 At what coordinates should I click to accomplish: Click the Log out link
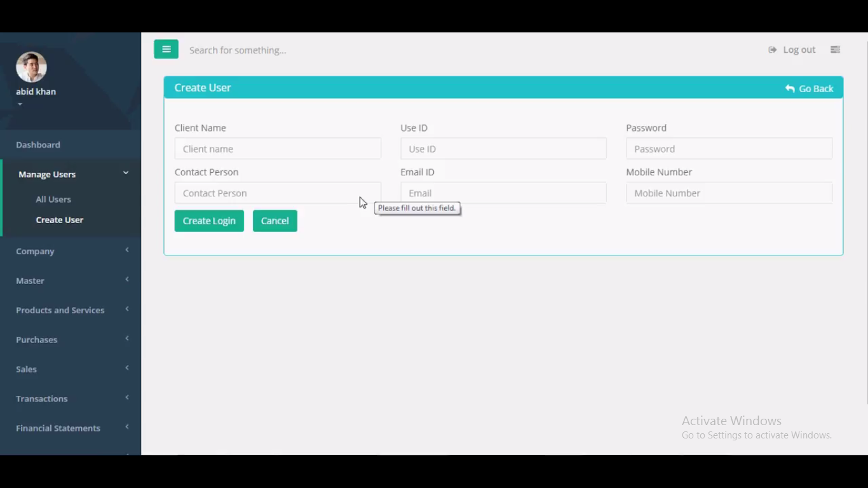click(x=799, y=49)
